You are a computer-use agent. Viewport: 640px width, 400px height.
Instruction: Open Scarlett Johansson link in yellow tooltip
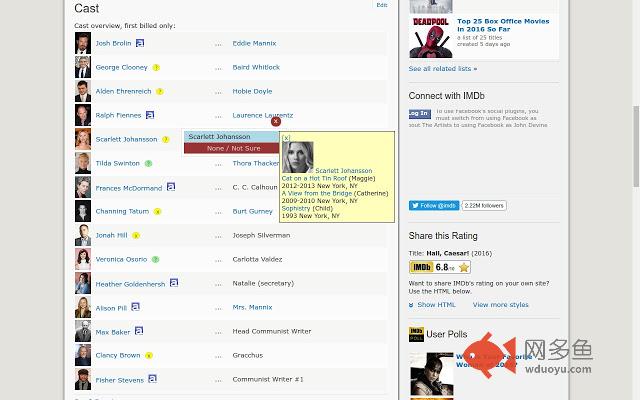point(344,171)
